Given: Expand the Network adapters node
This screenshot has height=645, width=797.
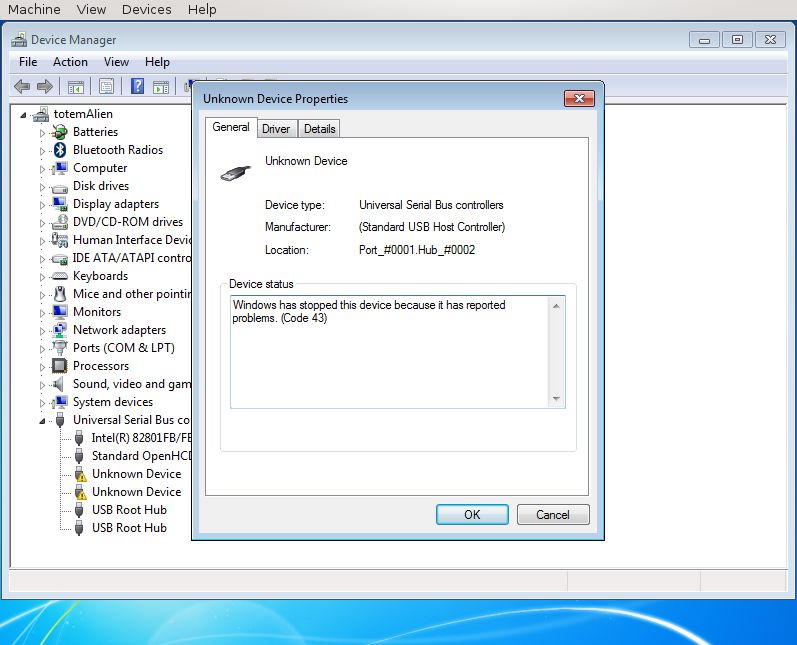Looking at the screenshot, I should coord(42,331).
